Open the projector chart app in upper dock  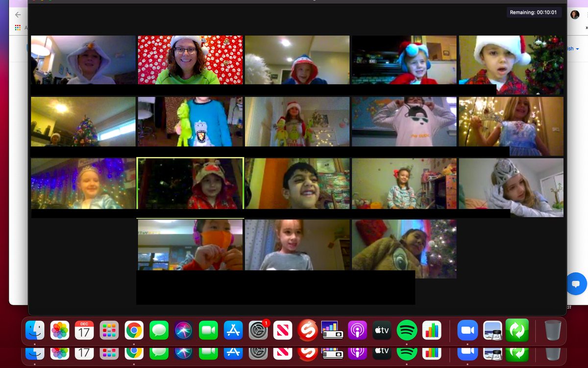(332, 330)
